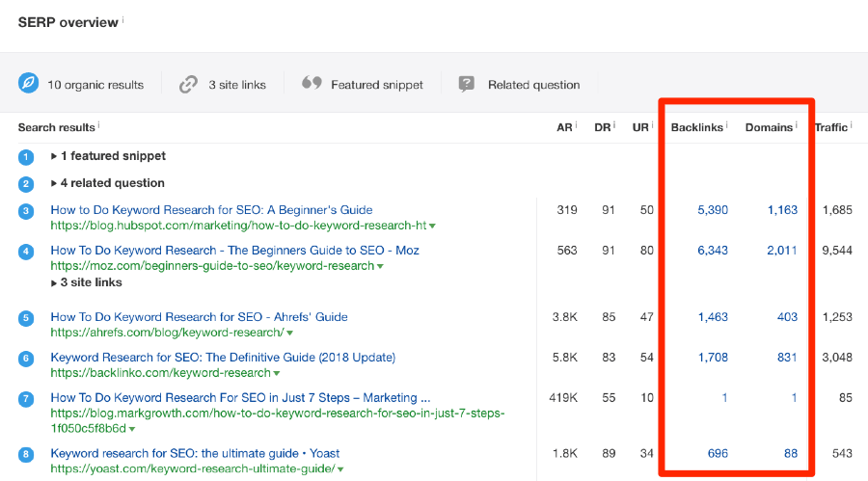Click backlinks count 1,708
The width and height of the screenshot is (868, 481).
pos(713,357)
